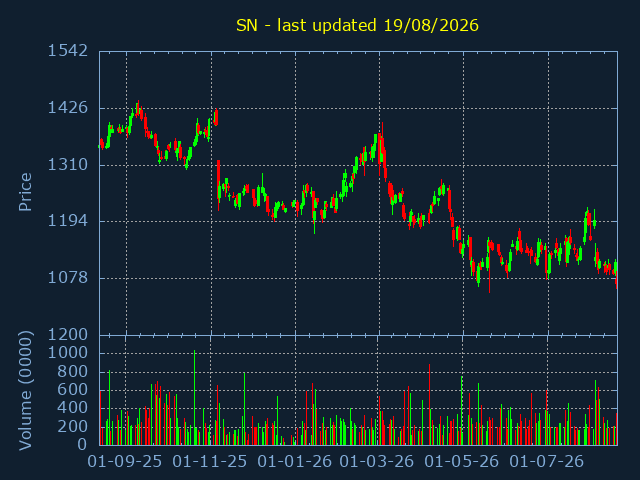Select the 01-09-25 date axis label

[x=125, y=462]
